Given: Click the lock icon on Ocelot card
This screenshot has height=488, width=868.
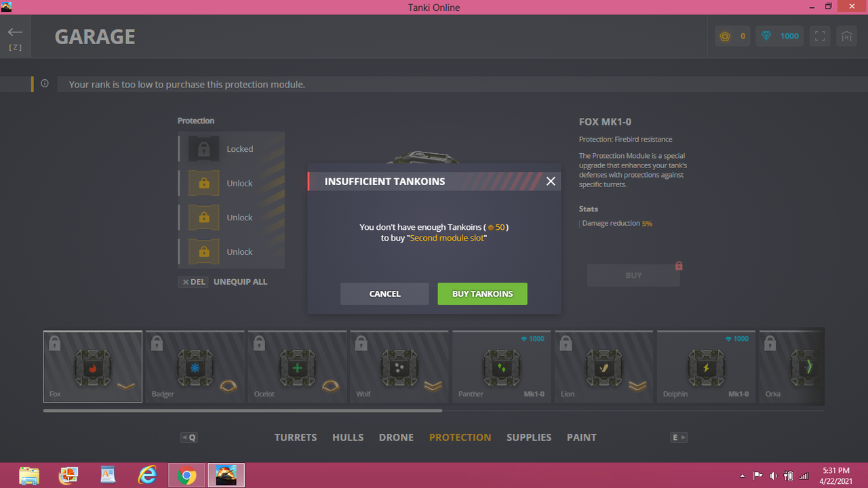Looking at the screenshot, I should click(x=260, y=343).
